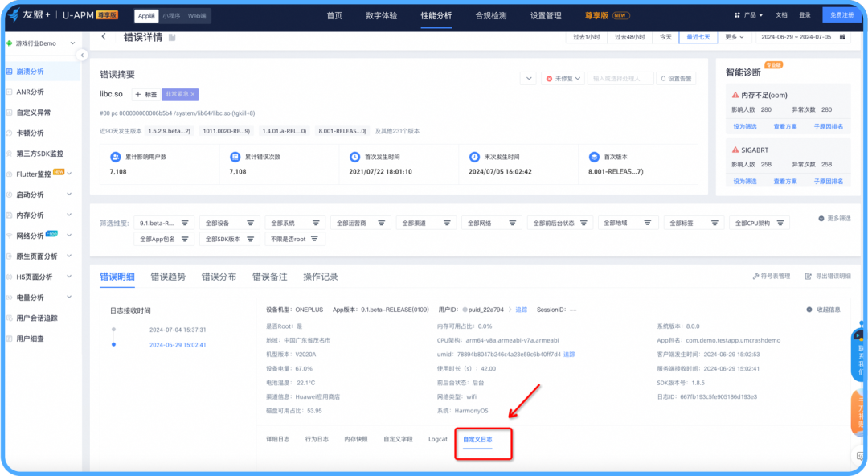The width and height of the screenshot is (868, 476).
Task: Open the 合规检测 top menu
Action: click(491, 15)
